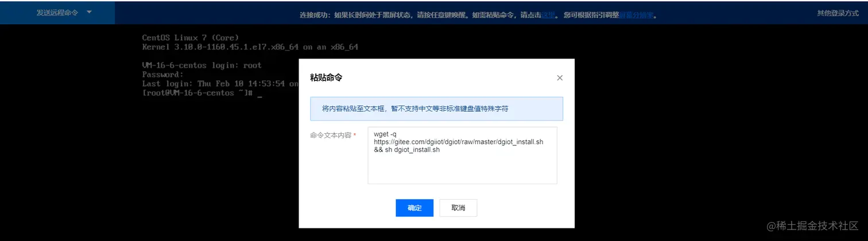This screenshot has width=868, height=241.
Task: Close the 粘贴命令 dialog with X
Action: pyautogui.click(x=560, y=77)
